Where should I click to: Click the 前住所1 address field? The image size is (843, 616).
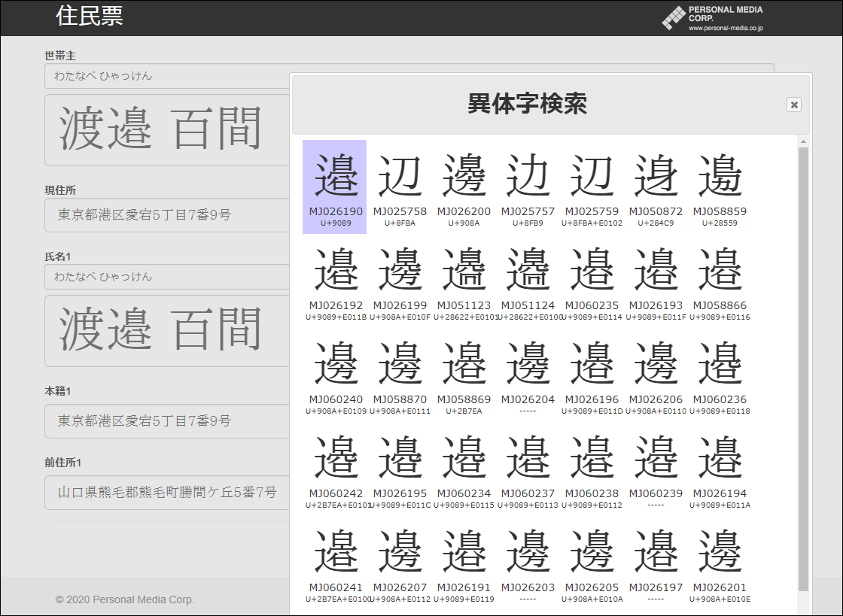click(166, 493)
